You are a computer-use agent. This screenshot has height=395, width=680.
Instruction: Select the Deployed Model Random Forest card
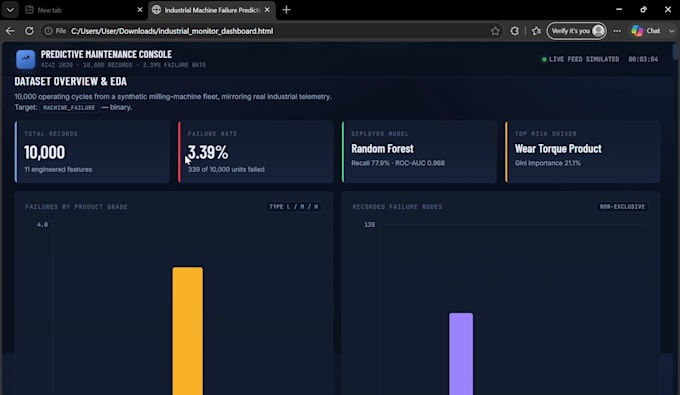pyautogui.click(x=419, y=152)
